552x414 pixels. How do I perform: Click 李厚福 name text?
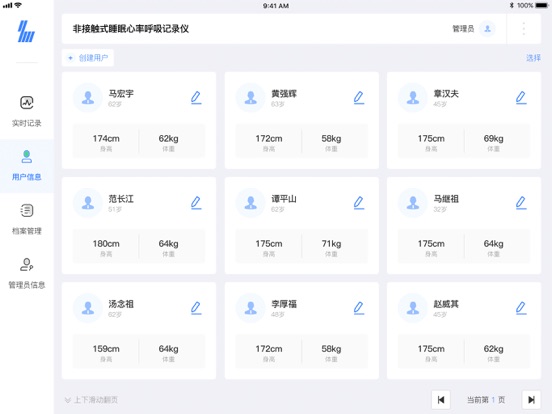284,304
